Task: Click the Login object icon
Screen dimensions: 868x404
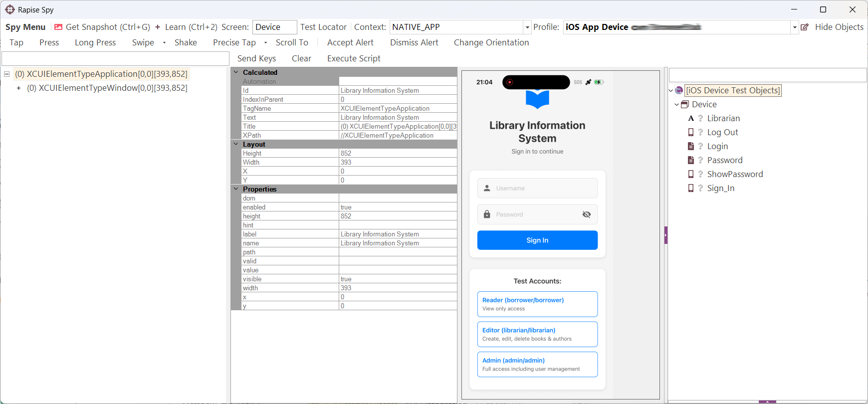Action: (x=691, y=146)
